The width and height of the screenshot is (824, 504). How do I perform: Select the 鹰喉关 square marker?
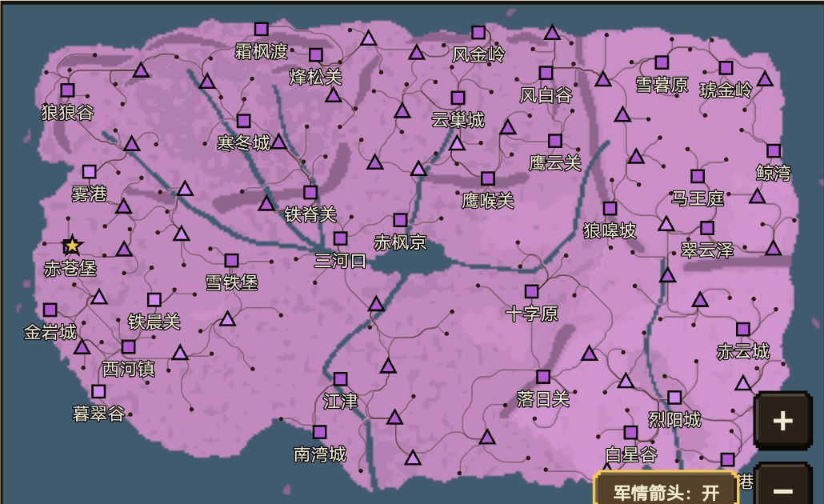[x=488, y=178]
